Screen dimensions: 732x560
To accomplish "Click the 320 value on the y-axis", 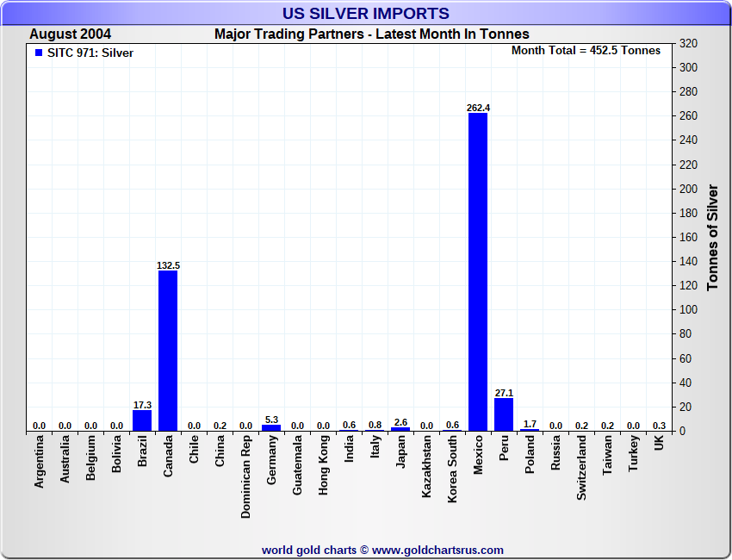I will (688, 43).
